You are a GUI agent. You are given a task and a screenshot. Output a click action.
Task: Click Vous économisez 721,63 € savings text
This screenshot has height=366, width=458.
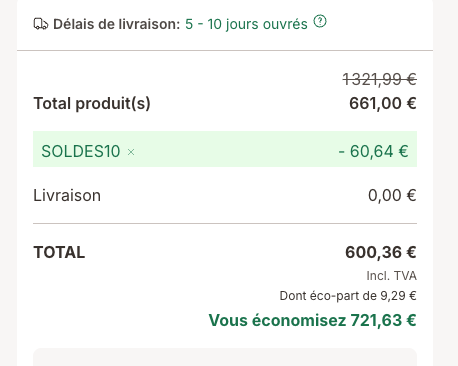(x=313, y=320)
